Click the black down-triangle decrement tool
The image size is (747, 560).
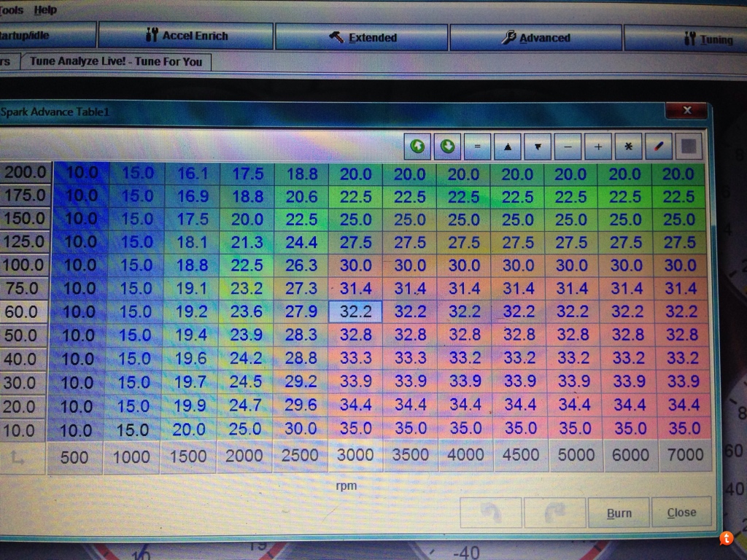click(x=538, y=147)
